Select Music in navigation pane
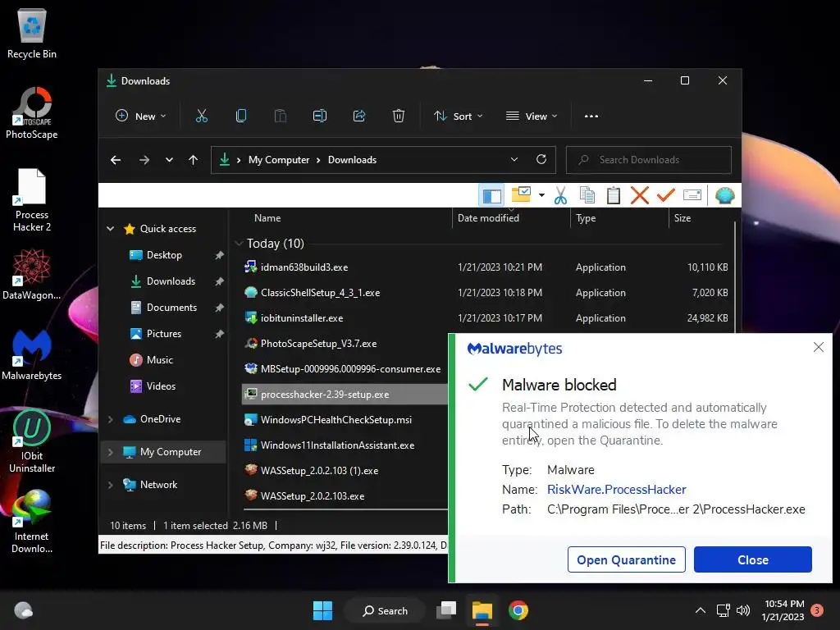The height and width of the screenshot is (630, 840). click(160, 360)
